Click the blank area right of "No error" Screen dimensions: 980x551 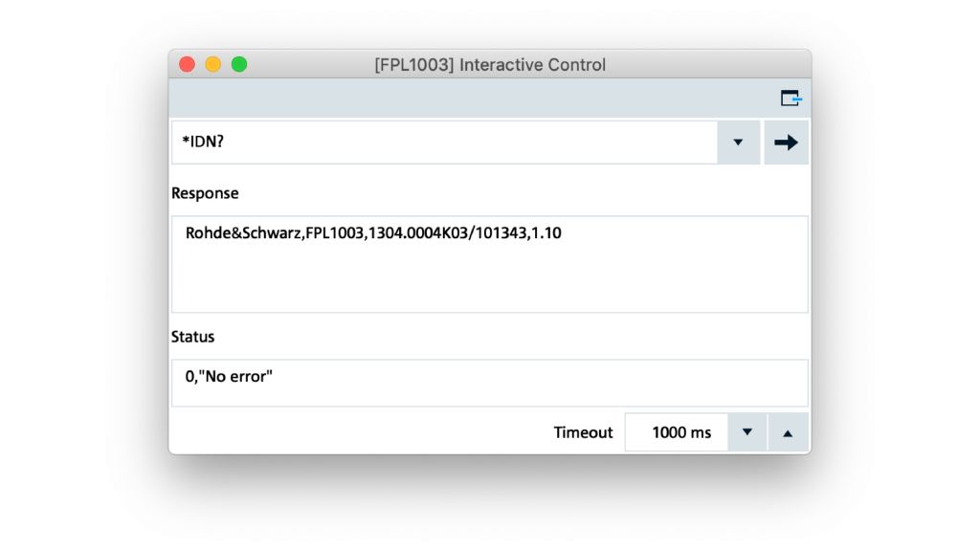pyautogui.click(x=536, y=383)
